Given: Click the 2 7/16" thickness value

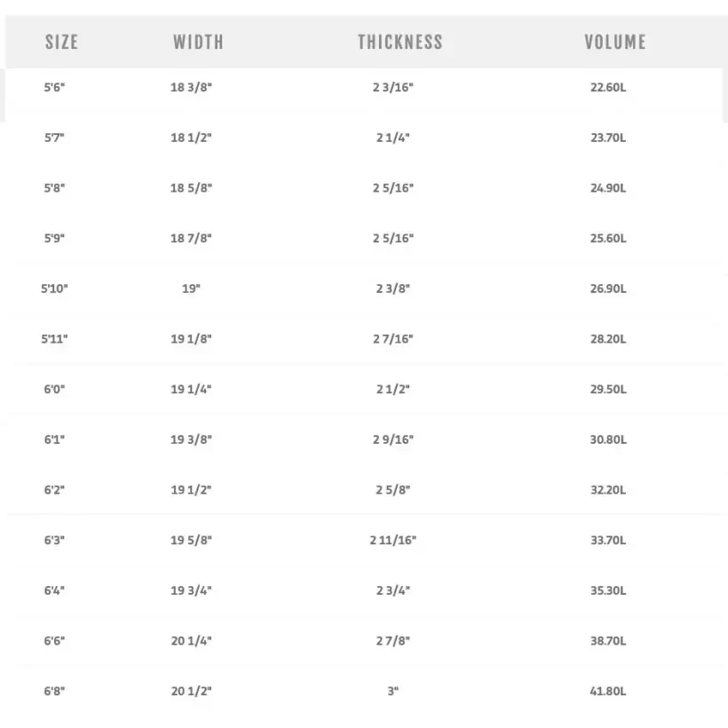Looking at the screenshot, I should coord(393,339).
